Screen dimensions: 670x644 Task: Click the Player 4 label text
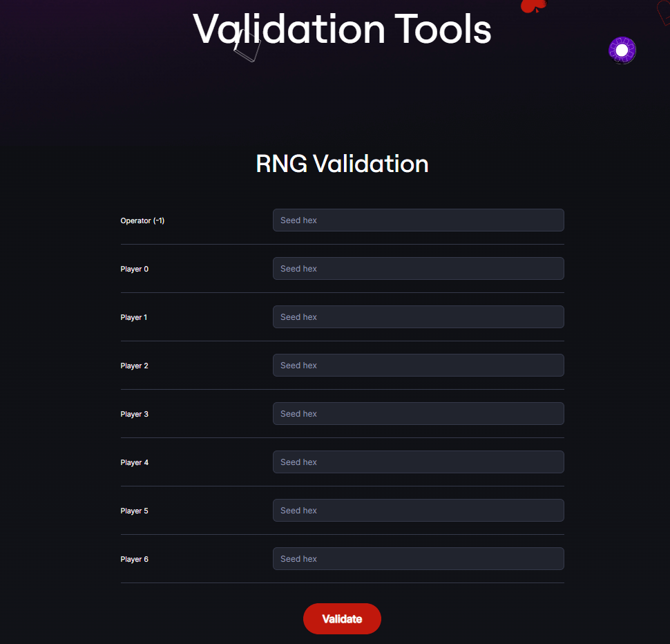tap(134, 463)
